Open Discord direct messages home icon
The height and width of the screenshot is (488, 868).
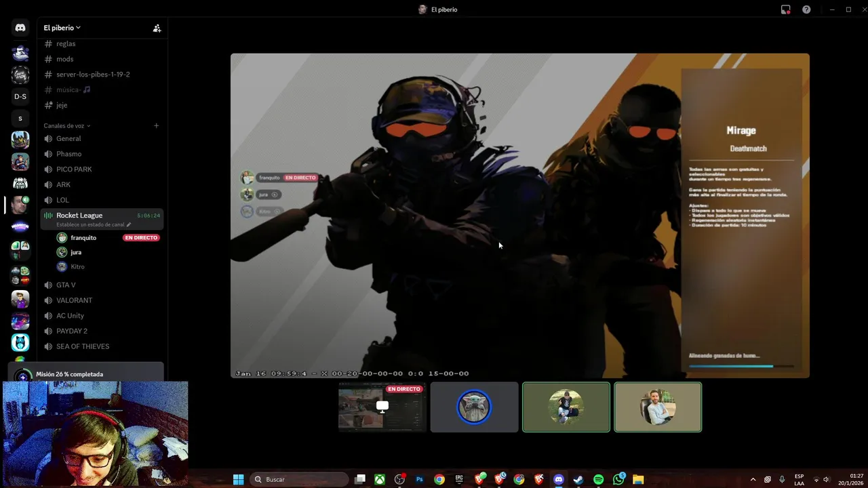[x=20, y=28]
